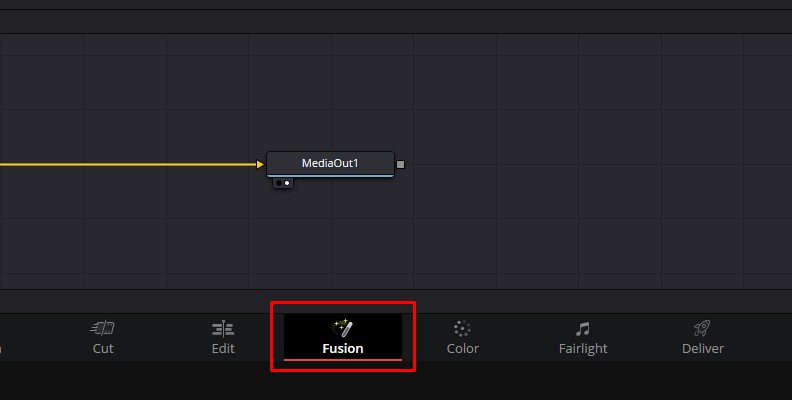Click the Fairlight music note icon
Image resolution: width=792 pixels, height=400 pixels.
(x=582, y=329)
